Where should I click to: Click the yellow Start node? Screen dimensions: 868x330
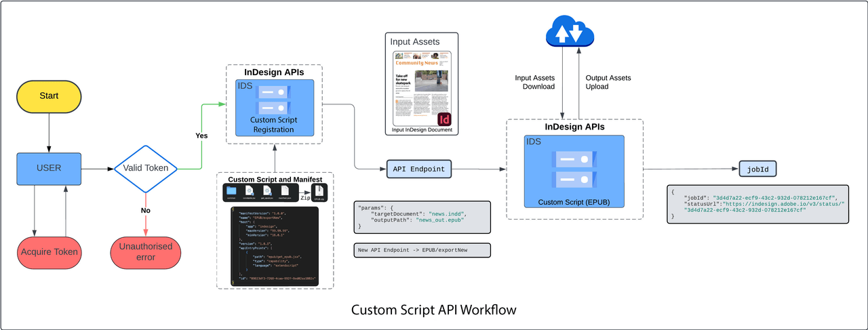(x=49, y=96)
